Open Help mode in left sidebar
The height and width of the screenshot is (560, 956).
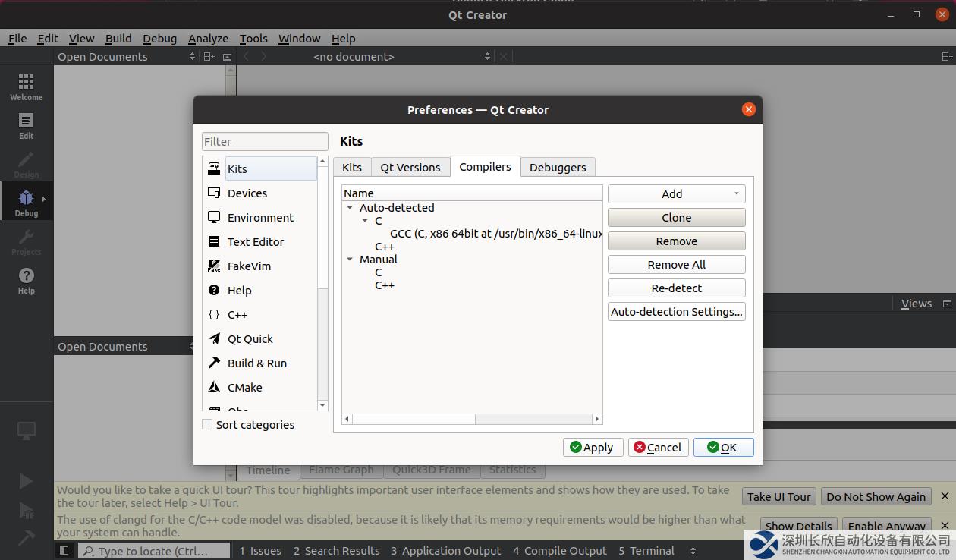tap(26, 280)
